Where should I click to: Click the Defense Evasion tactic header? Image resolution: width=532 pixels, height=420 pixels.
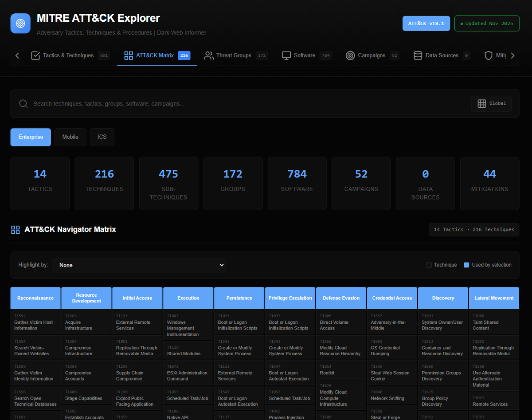(341, 298)
